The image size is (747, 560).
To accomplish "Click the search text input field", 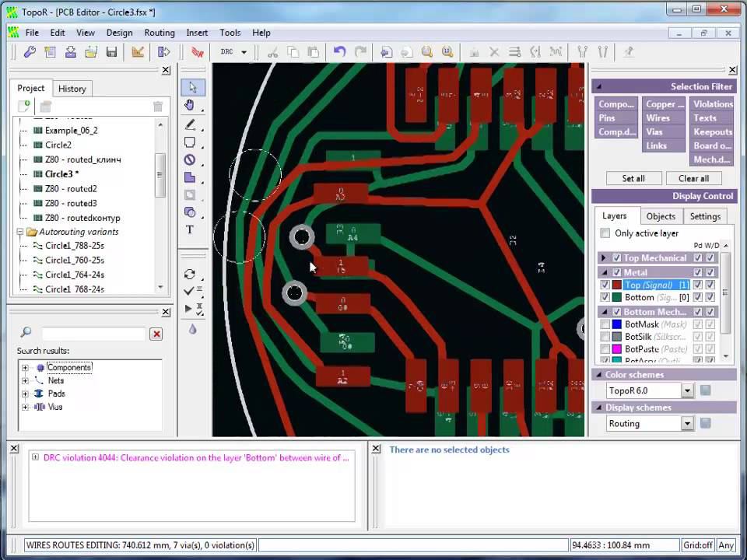I will [x=93, y=334].
